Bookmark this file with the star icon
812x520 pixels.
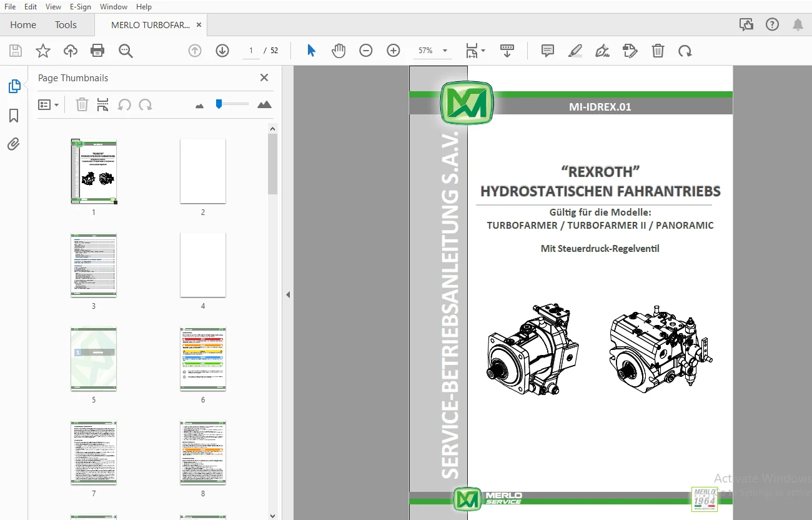43,51
